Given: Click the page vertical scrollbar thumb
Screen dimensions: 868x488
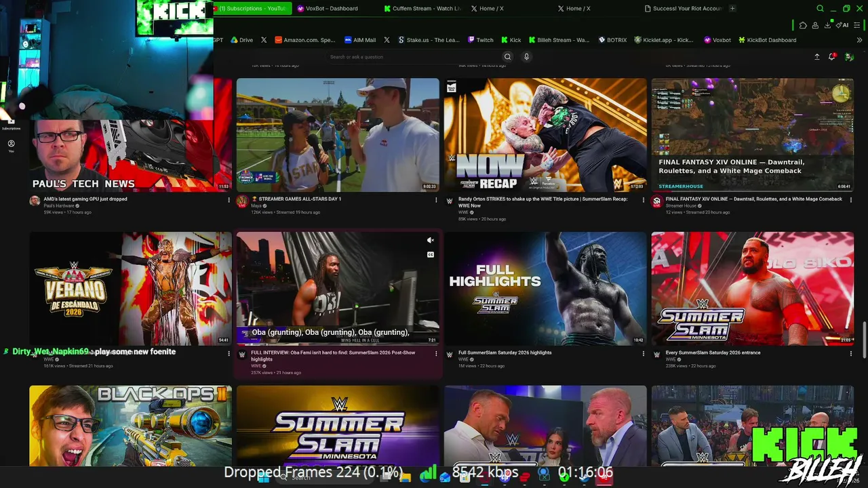Looking at the screenshot, I should pos(864,341).
